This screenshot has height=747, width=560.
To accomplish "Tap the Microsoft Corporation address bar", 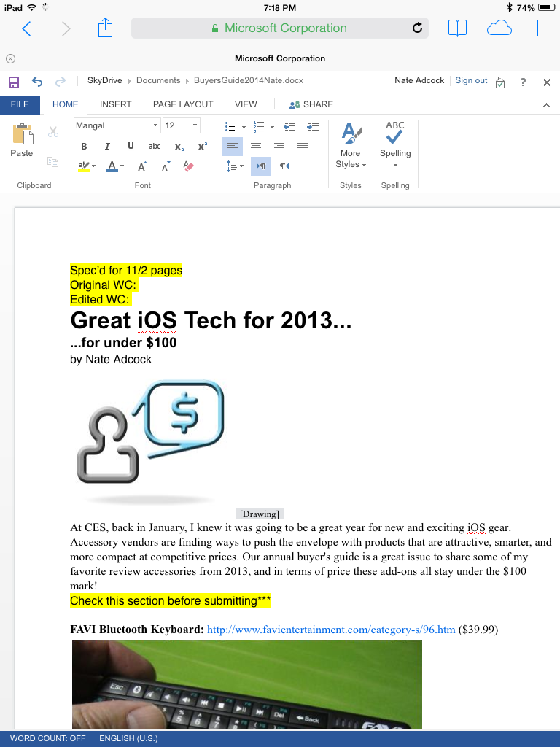I will tap(279, 28).
